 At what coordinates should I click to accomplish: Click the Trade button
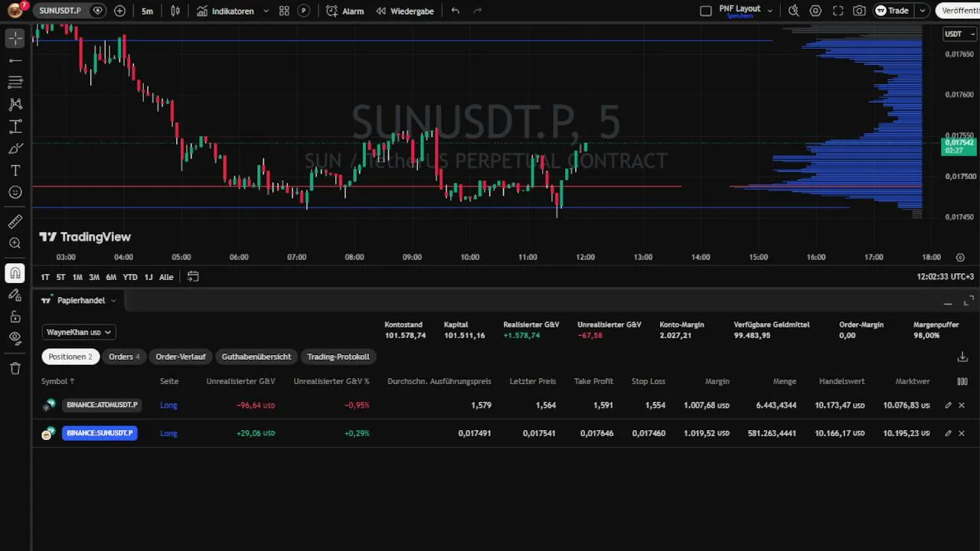click(893, 11)
